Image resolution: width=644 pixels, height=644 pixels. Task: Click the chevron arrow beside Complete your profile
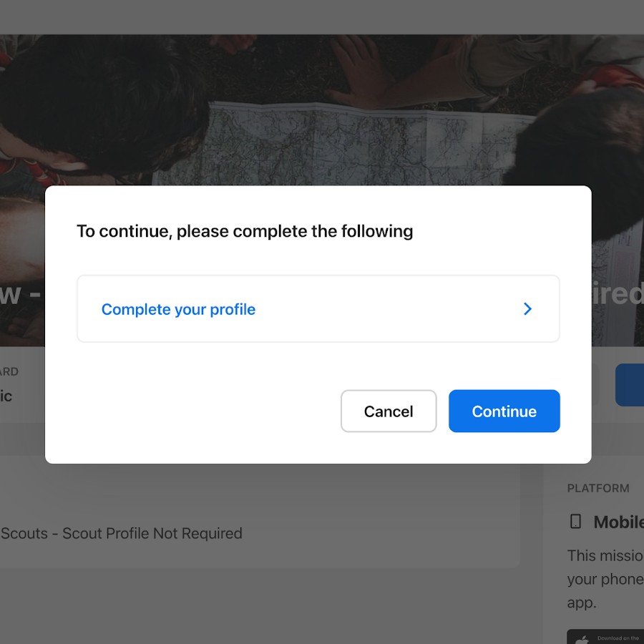pos(528,309)
